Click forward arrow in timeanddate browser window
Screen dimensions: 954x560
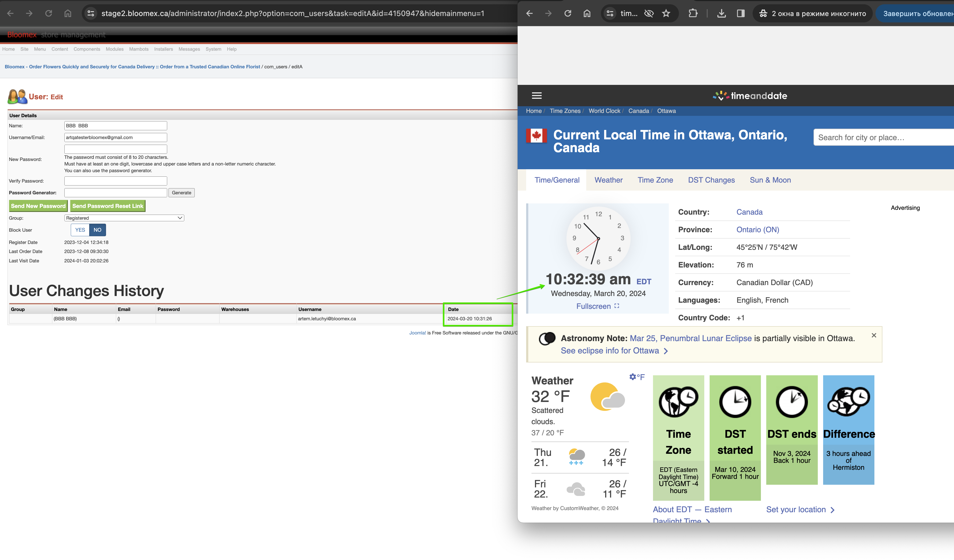click(548, 14)
